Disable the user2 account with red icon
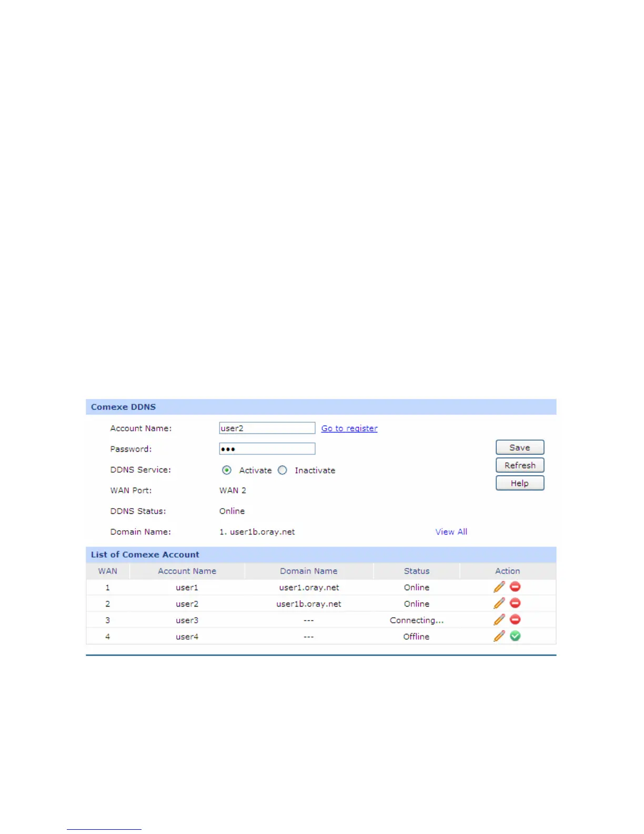644x834 pixels. [516, 603]
